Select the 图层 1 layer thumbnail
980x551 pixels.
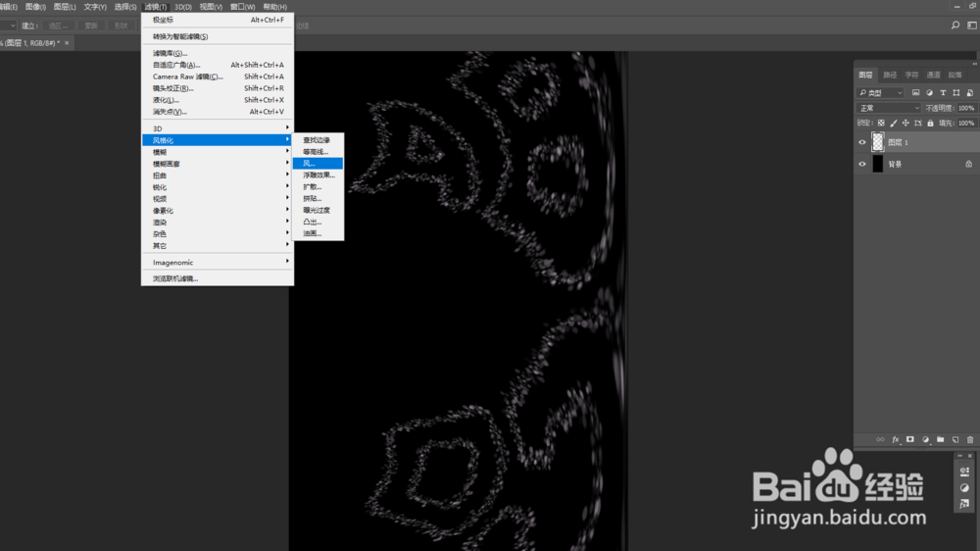coord(877,142)
